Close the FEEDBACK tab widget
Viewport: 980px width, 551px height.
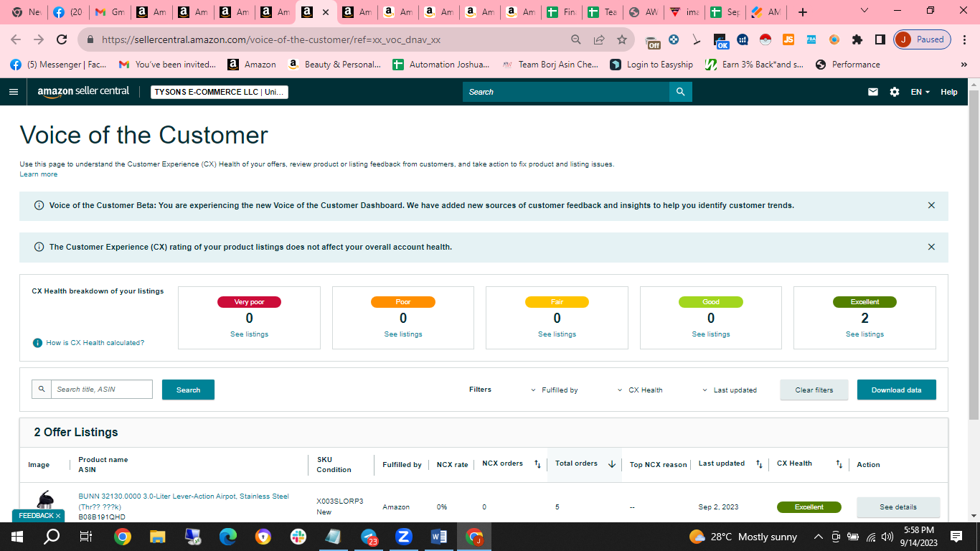click(x=58, y=516)
